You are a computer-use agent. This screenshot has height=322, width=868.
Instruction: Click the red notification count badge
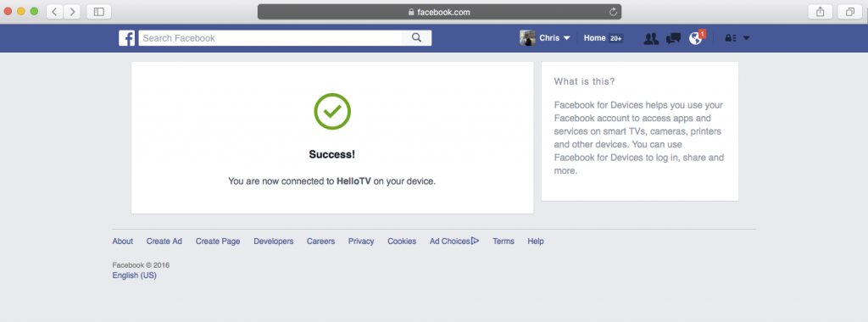tap(702, 34)
